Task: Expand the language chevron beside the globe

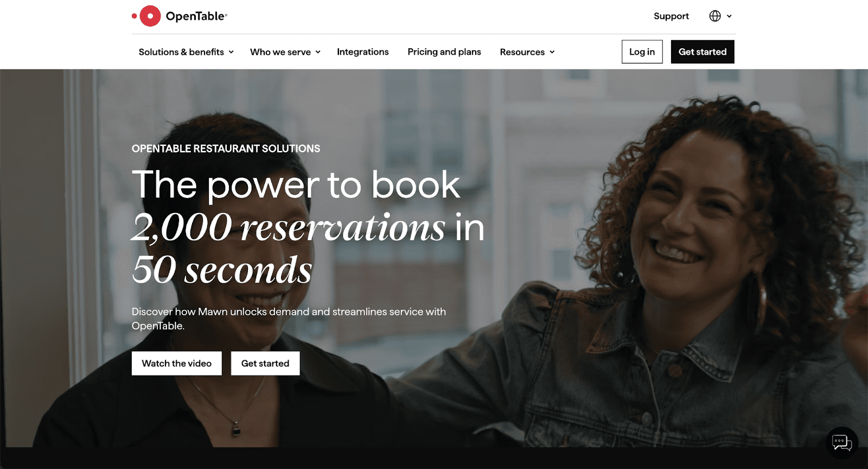Action: click(x=729, y=16)
